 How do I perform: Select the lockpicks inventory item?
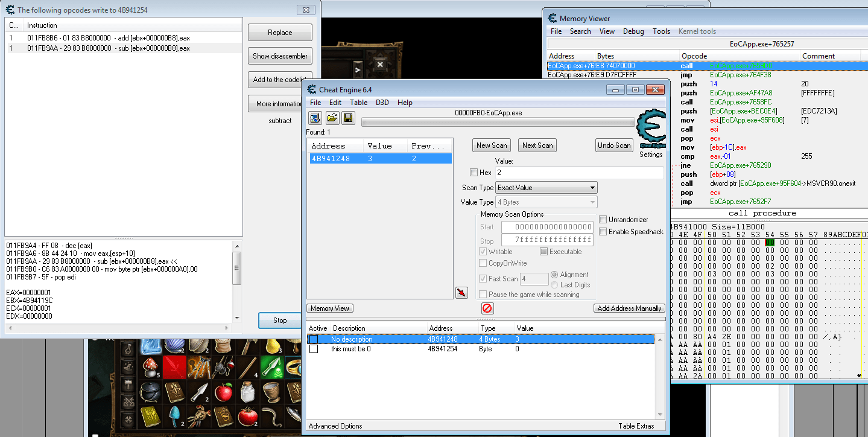tap(199, 368)
